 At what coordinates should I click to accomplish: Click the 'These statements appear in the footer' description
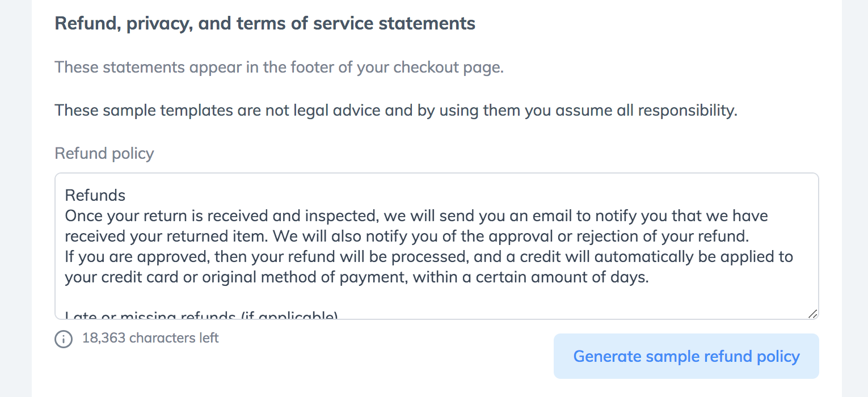click(x=279, y=67)
